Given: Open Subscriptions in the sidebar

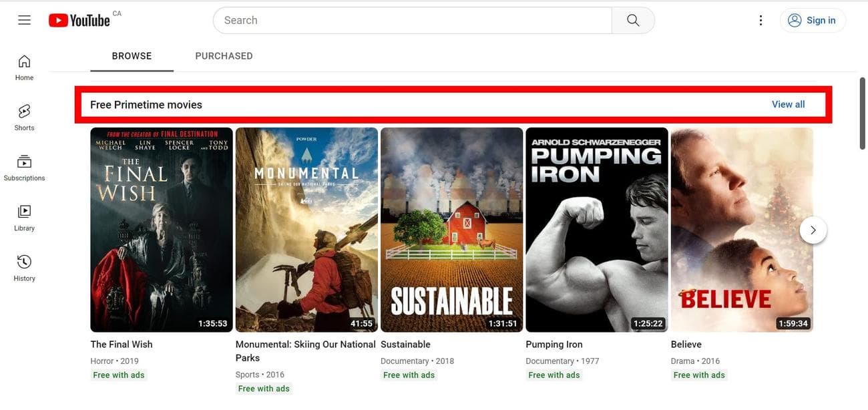Looking at the screenshot, I should click(25, 168).
